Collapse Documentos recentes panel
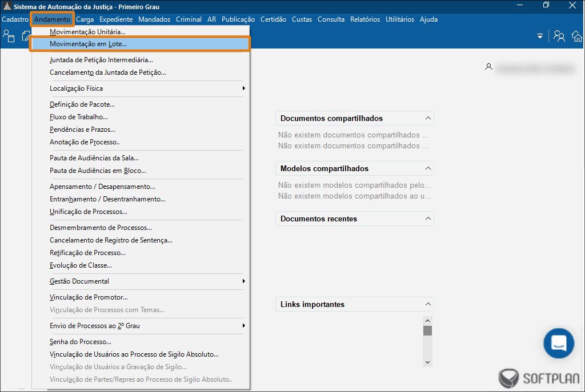 (x=428, y=219)
